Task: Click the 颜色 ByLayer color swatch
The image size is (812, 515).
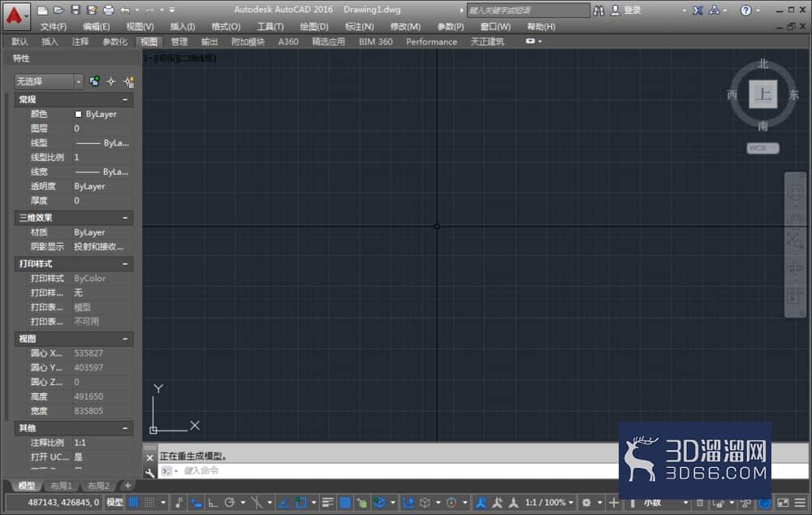Action: click(x=78, y=114)
